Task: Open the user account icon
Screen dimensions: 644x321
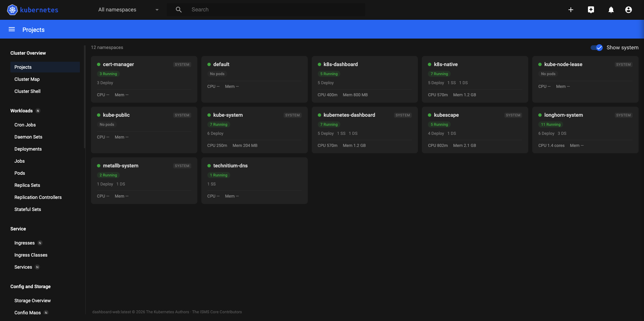Action: (629, 10)
